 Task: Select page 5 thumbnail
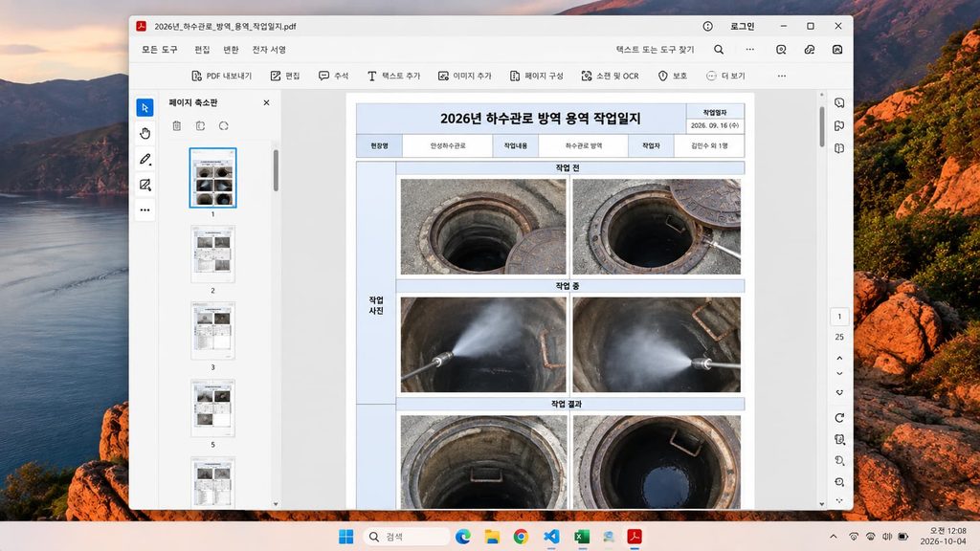(212, 408)
